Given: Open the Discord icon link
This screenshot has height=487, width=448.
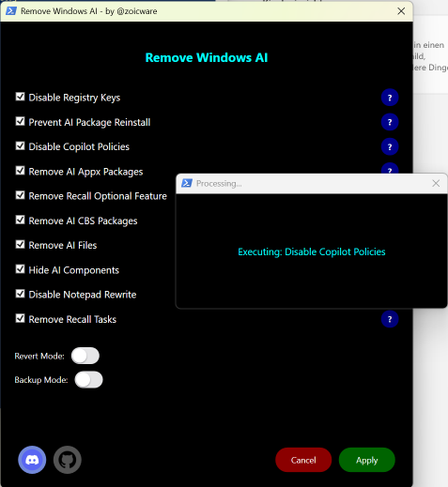Looking at the screenshot, I should click(32, 460).
